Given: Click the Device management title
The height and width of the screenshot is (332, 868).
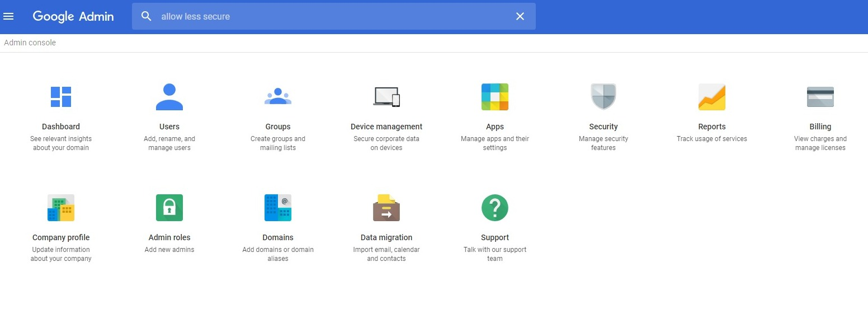Looking at the screenshot, I should pos(386,127).
